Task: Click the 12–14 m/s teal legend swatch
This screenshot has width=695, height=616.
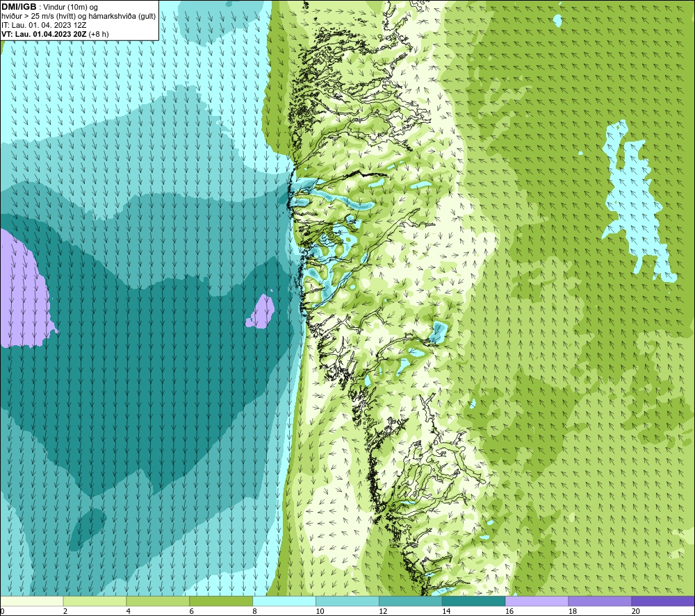Action: click(411, 601)
